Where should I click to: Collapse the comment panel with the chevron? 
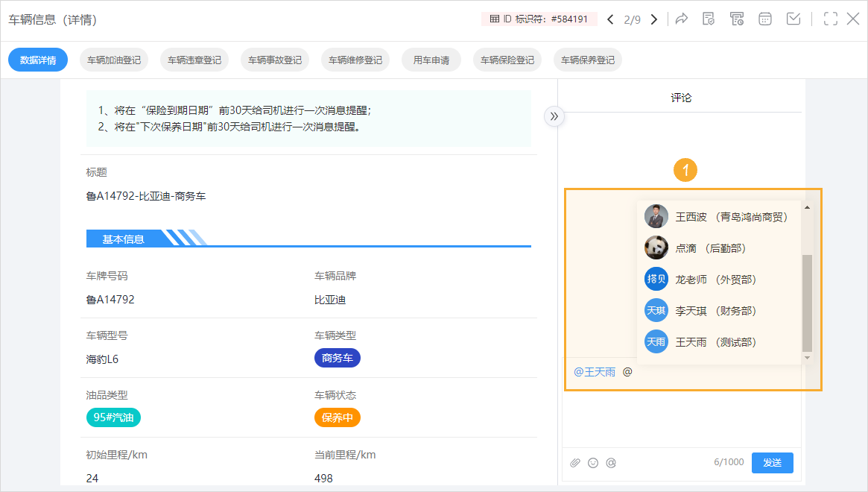554,116
